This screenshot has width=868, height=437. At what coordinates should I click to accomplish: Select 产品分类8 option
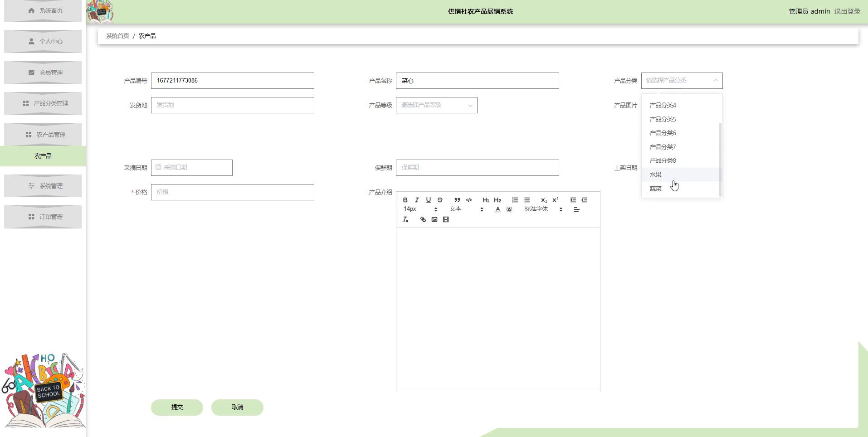[681, 160]
